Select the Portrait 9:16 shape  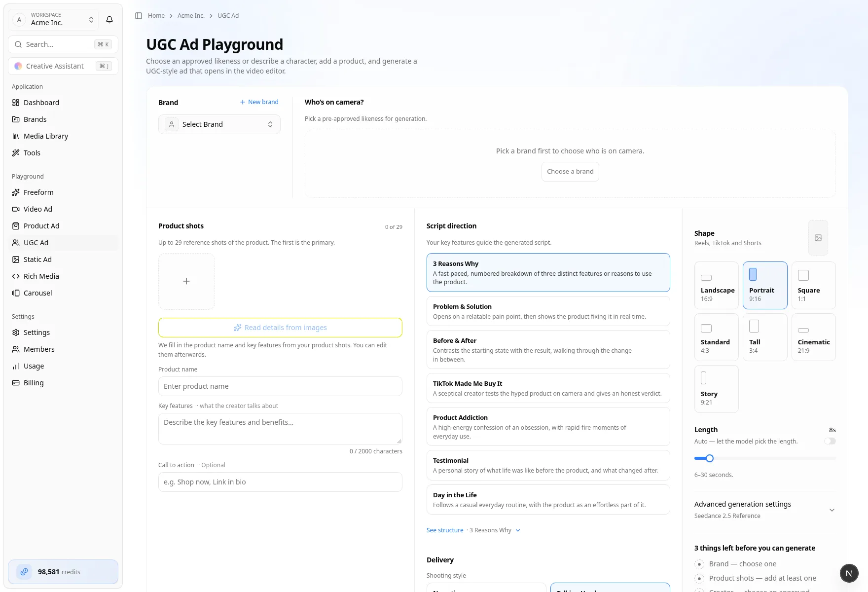coord(765,285)
